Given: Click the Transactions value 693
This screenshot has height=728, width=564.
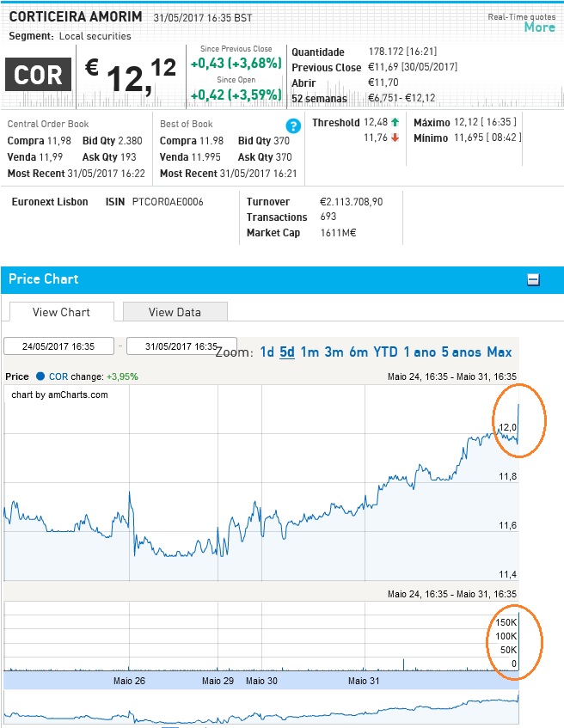Looking at the screenshot, I should pos(328,217).
